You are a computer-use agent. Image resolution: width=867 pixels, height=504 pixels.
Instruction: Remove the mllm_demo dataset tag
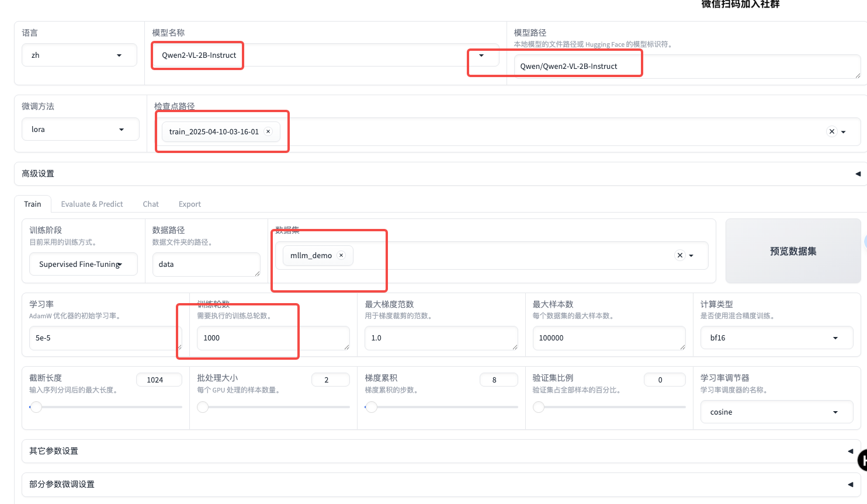[x=341, y=255]
